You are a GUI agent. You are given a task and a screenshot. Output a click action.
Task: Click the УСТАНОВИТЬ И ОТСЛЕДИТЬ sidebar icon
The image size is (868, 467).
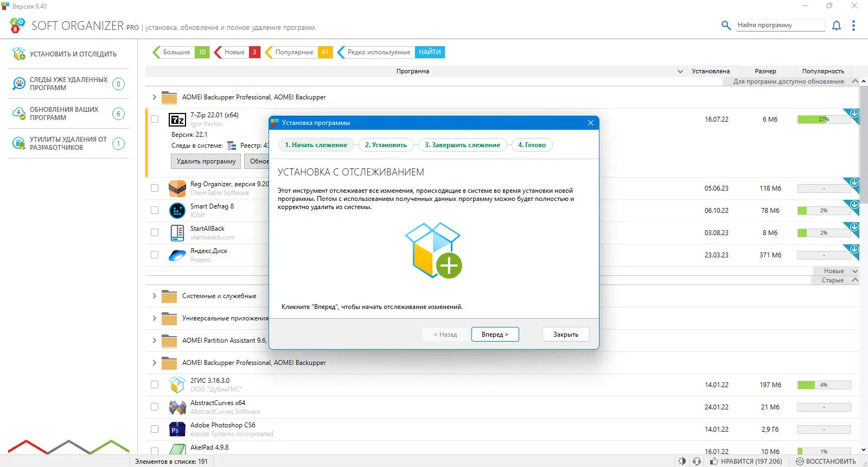(19, 54)
